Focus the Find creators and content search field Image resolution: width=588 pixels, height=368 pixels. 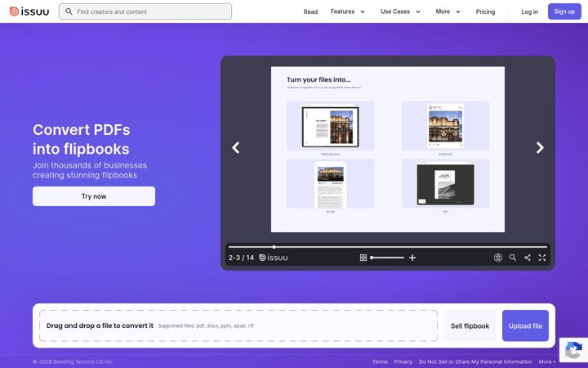pos(145,11)
